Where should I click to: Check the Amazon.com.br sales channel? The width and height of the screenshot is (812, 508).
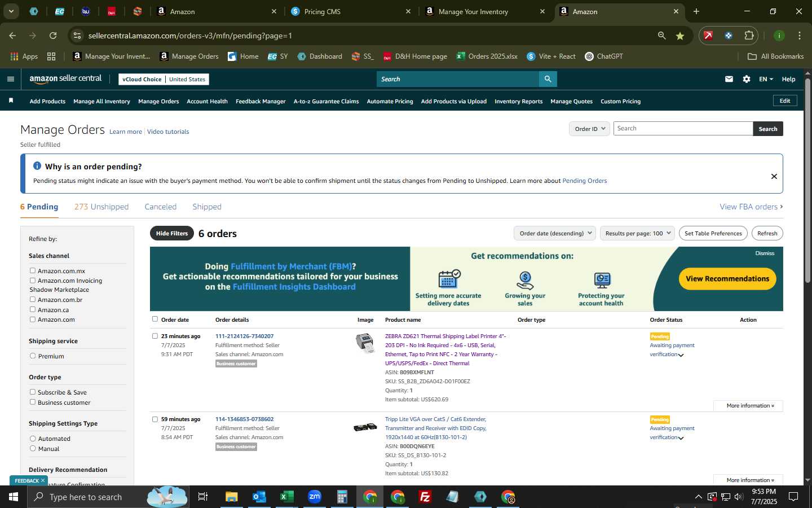tap(33, 299)
